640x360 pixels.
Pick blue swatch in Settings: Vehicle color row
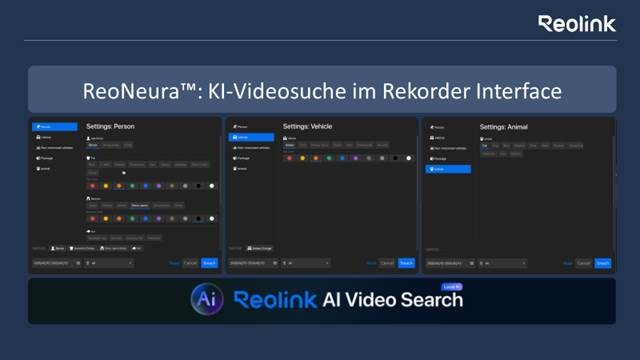point(342,158)
